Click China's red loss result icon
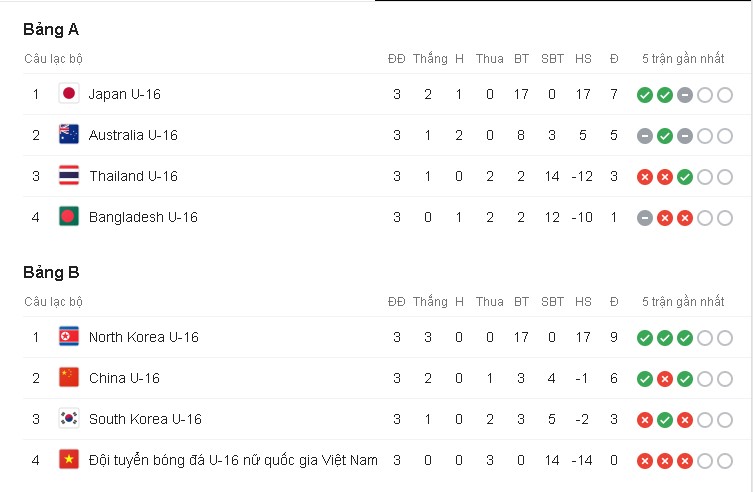 coord(665,379)
